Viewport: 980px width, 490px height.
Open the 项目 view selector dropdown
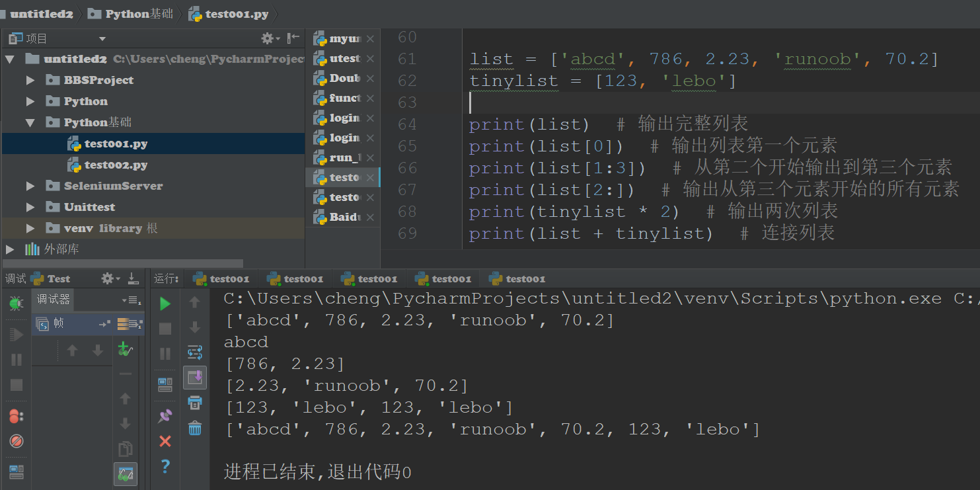point(102,39)
